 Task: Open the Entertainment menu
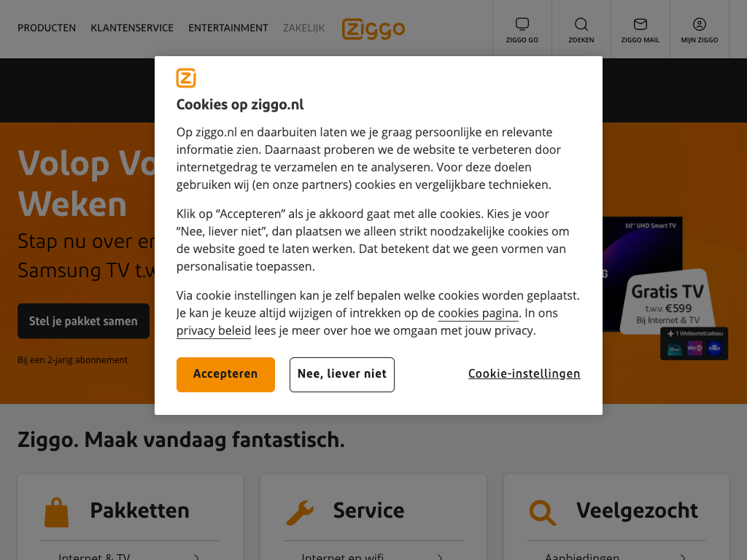[x=228, y=28]
